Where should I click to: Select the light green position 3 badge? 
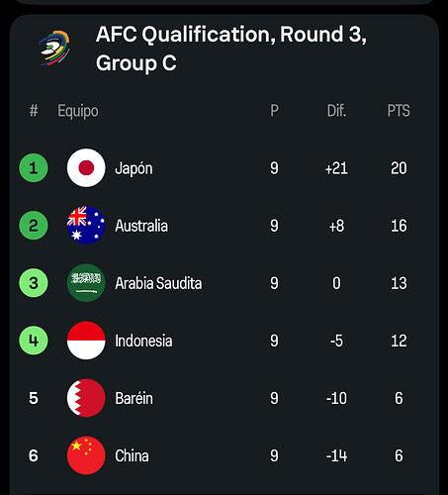[34, 283]
